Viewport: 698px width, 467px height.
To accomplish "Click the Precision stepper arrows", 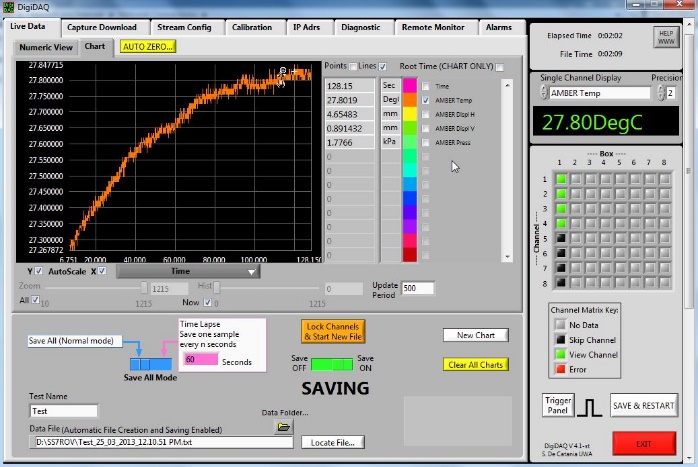I will (x=661, y=93).
